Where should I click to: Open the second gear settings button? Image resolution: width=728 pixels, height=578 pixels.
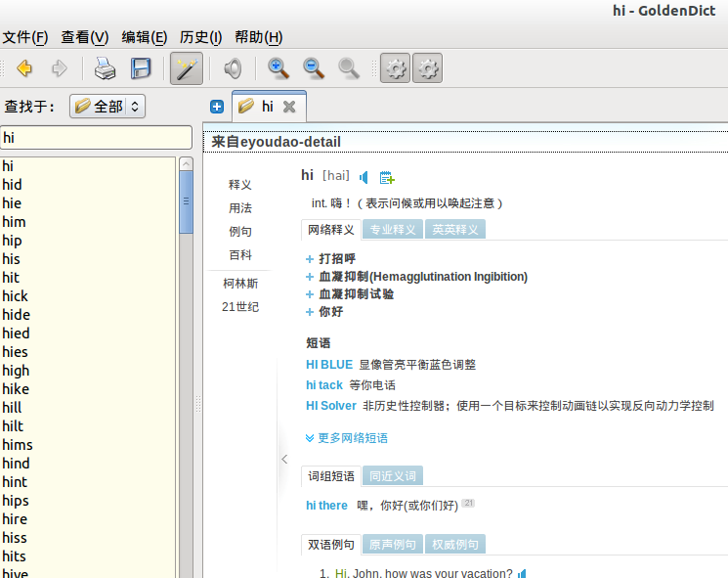pyautogui.click(x=428, y=68)
